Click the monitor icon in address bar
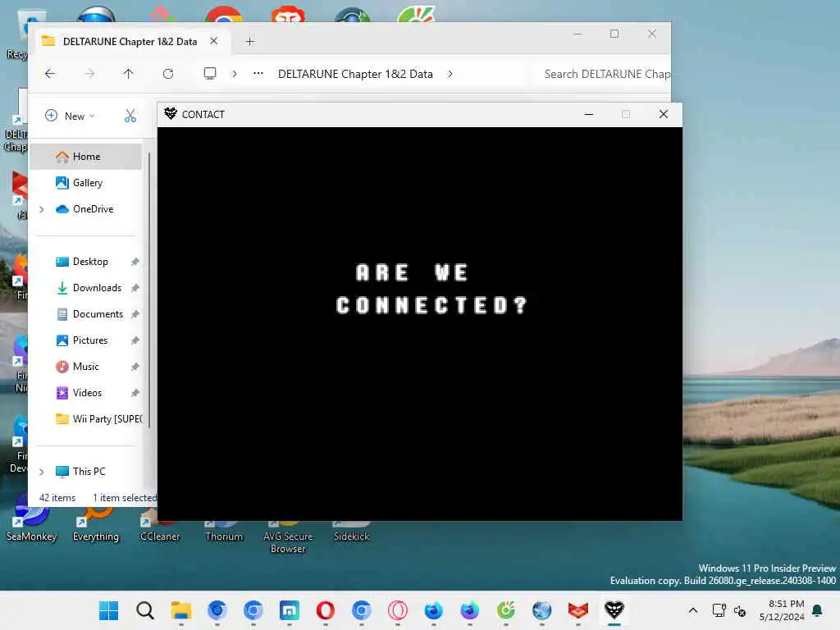Image resolution: width=840 pixels, height=630 pixels. (210, 73)
